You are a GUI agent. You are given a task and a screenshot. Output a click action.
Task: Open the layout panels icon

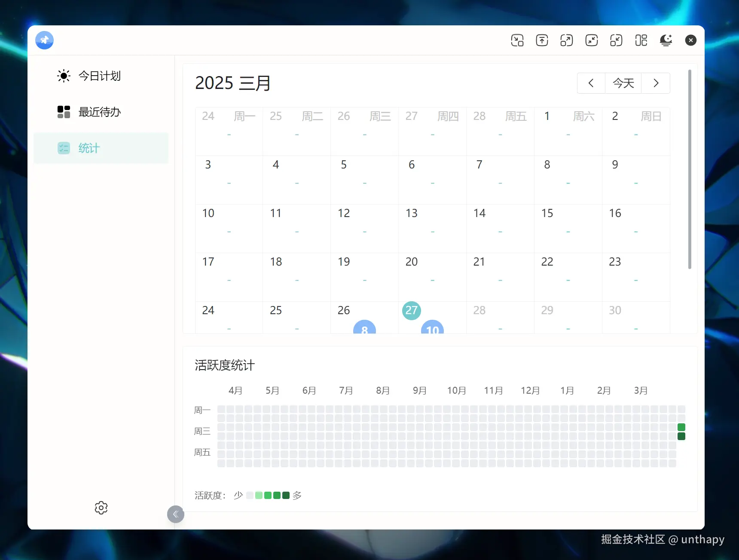coord(641,40)
